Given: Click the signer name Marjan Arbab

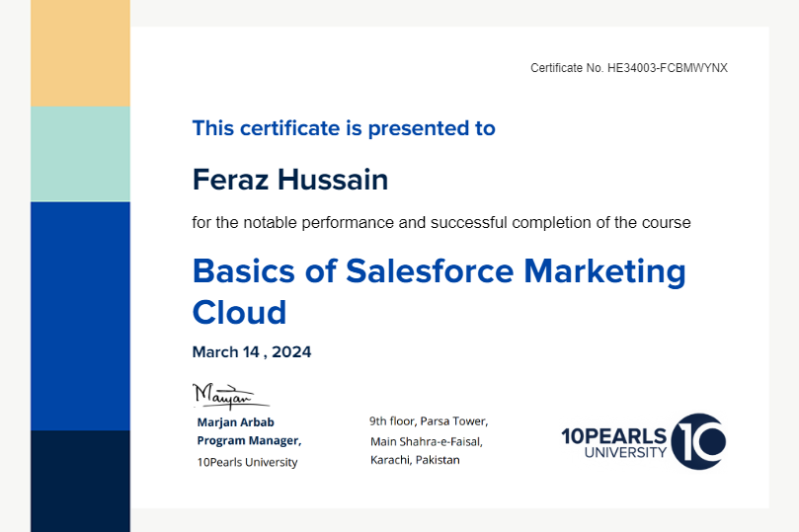Looking at the screenshot, I should click(x=236, y=422).
